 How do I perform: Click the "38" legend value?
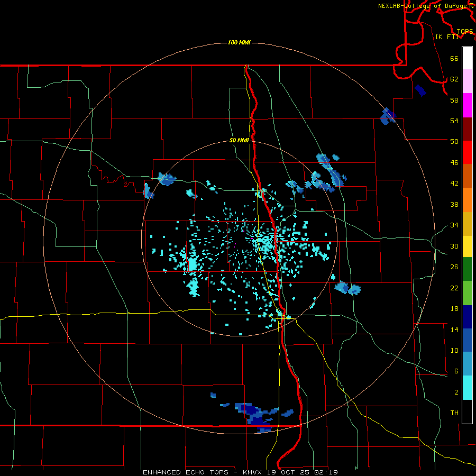[x=454, y=204]
